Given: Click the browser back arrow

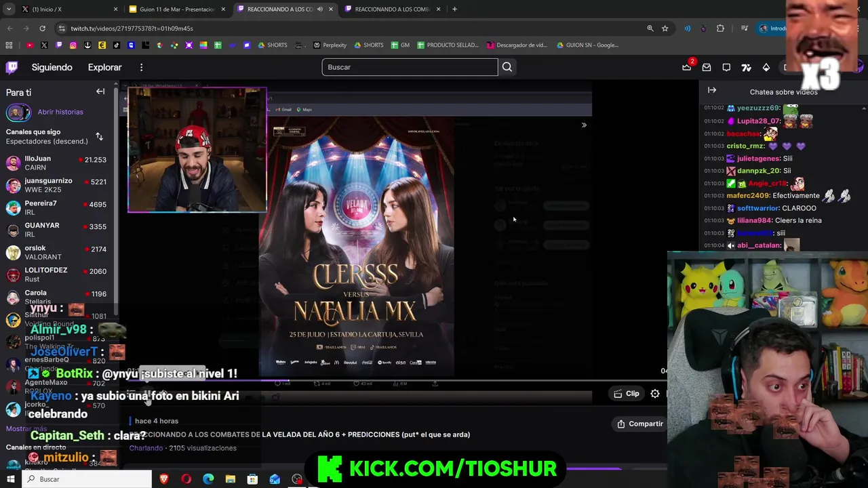Looking at the screenshot, I should 9,28.
